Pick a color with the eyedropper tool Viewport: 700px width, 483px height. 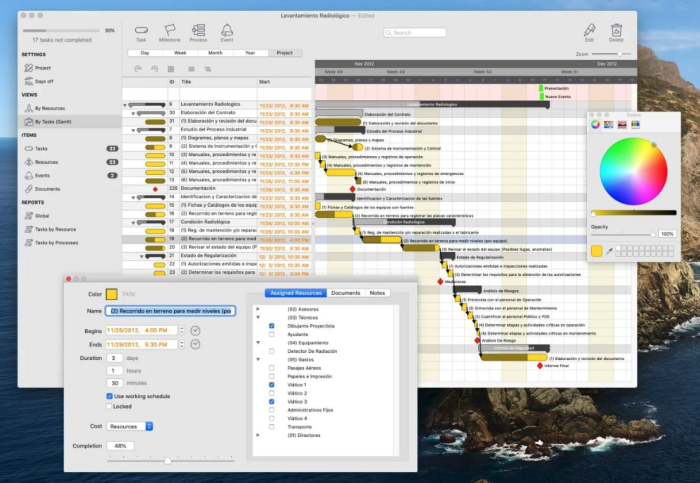click(x=609, y=251)
